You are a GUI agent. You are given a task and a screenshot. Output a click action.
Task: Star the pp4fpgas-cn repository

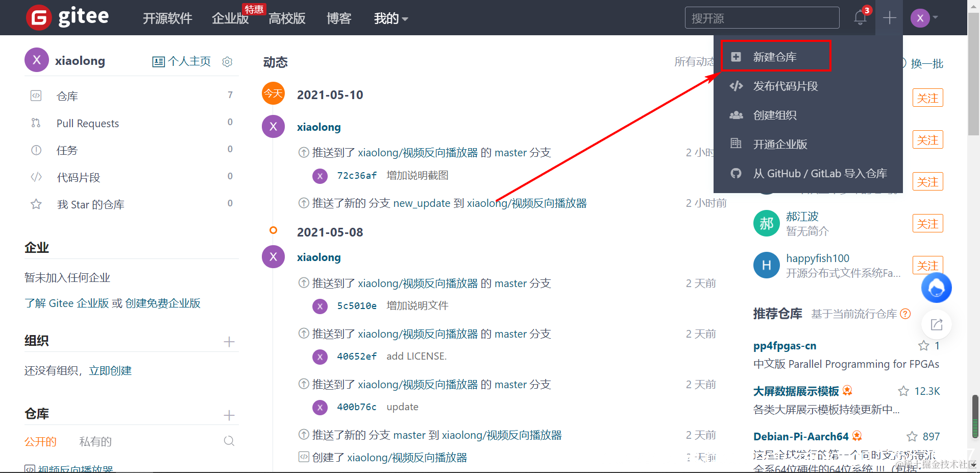[923, 346]
